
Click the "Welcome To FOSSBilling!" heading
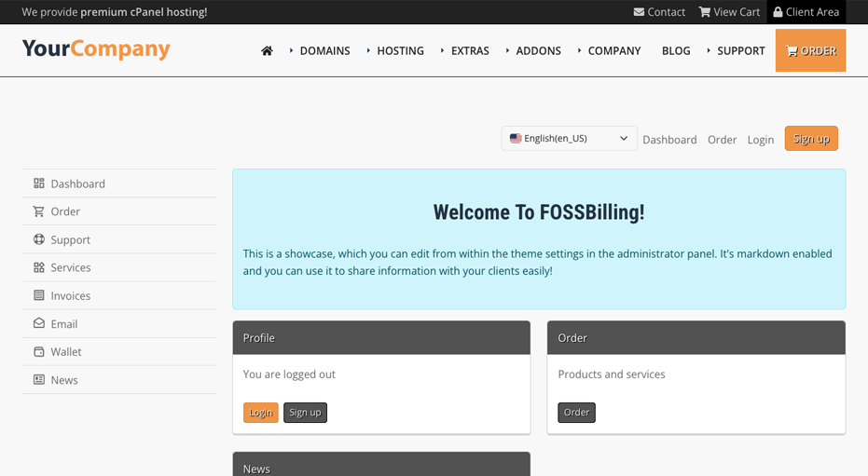539,212
